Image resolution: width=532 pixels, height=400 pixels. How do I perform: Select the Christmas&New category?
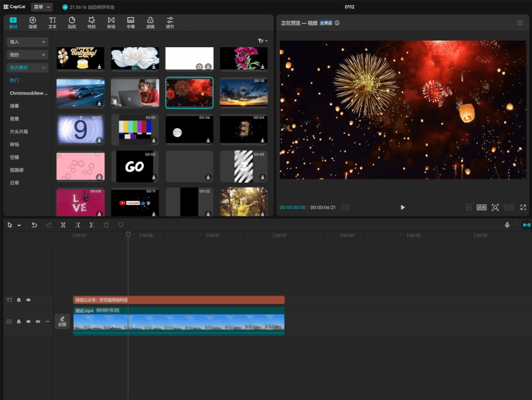tap(28, 93)
